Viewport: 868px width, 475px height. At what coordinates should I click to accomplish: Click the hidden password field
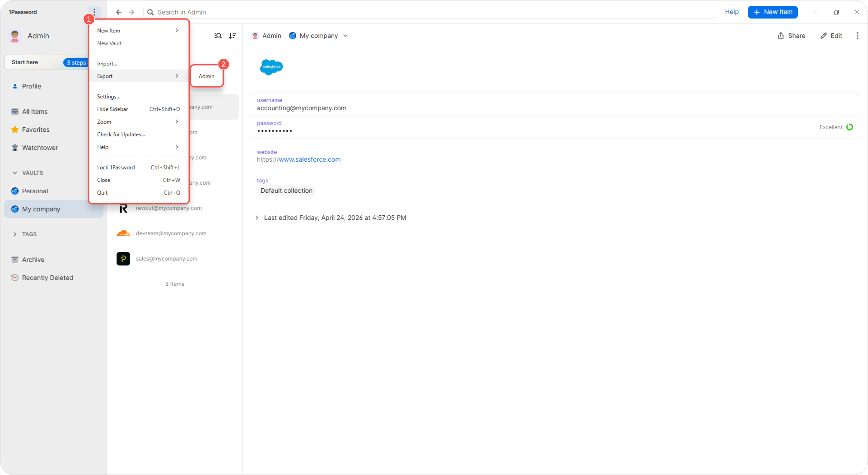coord(554,127)
